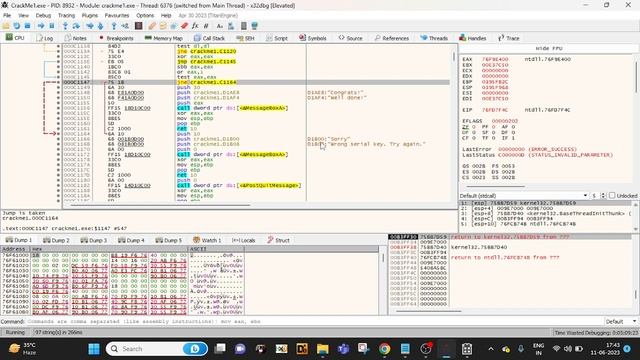Click the Step into toolbar icon
Image resolution: width=640 pixels, height=360 pixels.
coord(65,26)
